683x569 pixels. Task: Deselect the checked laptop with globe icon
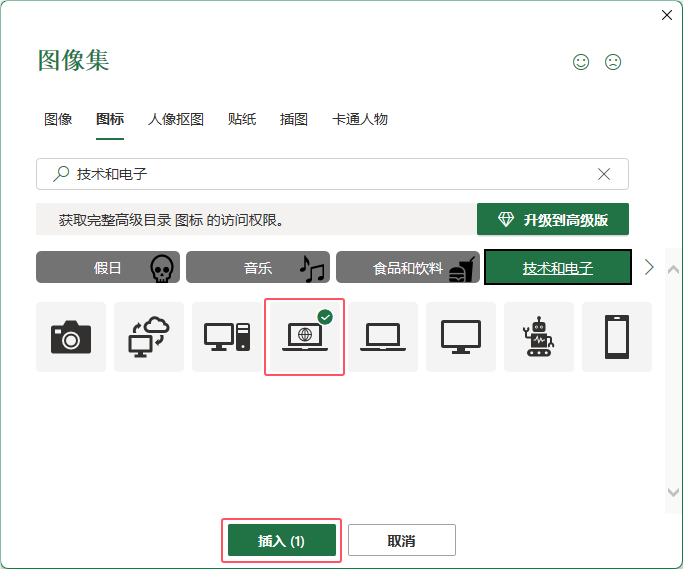(x=305, y=337)
